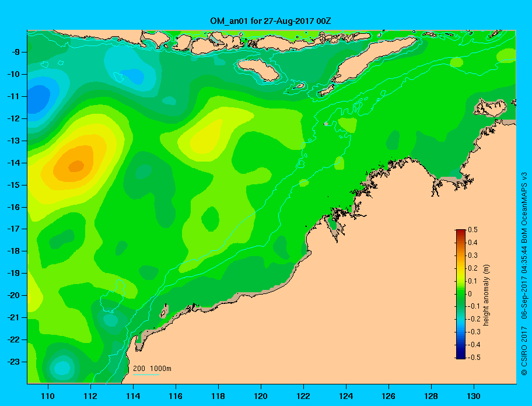This screenshot has width=532, height=406.
Task: Click the map title "OM_an01 for 27-Aug-2017 00Z"
Action: [x=271, y=21]
